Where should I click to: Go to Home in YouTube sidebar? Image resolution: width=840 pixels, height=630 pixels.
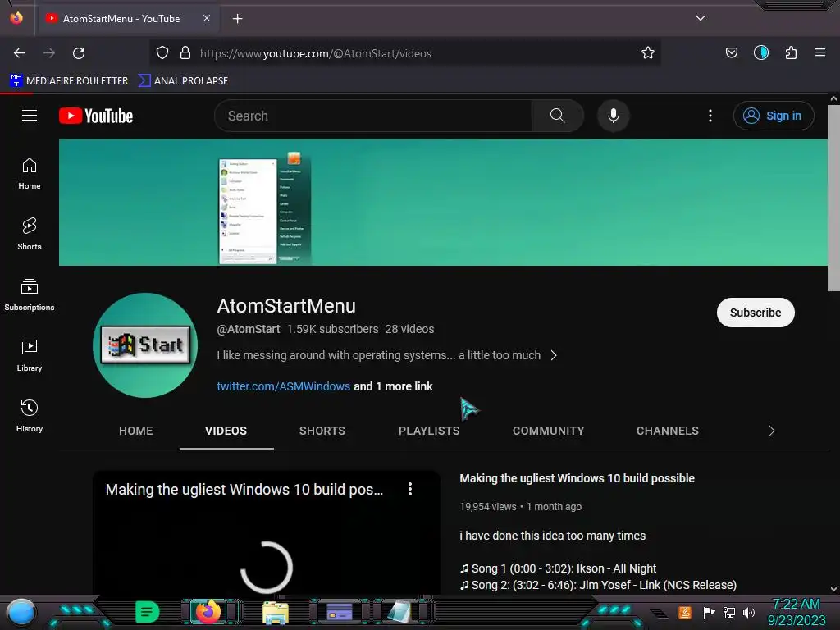point(30,174)
